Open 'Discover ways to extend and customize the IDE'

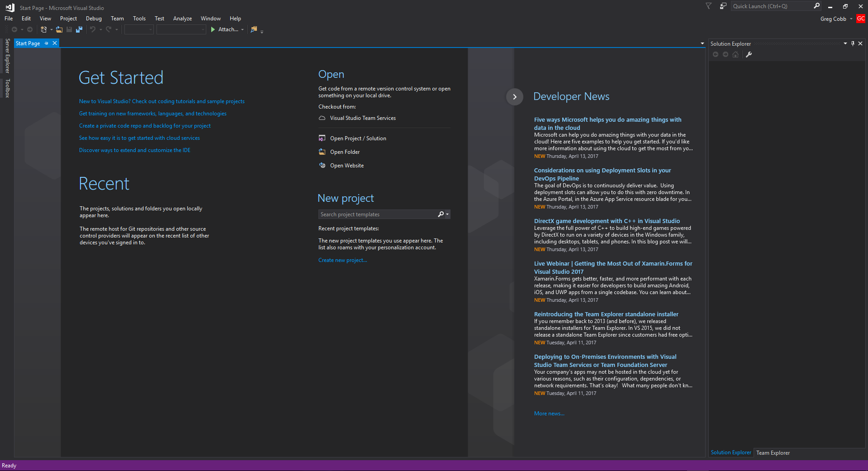(135, 150)
